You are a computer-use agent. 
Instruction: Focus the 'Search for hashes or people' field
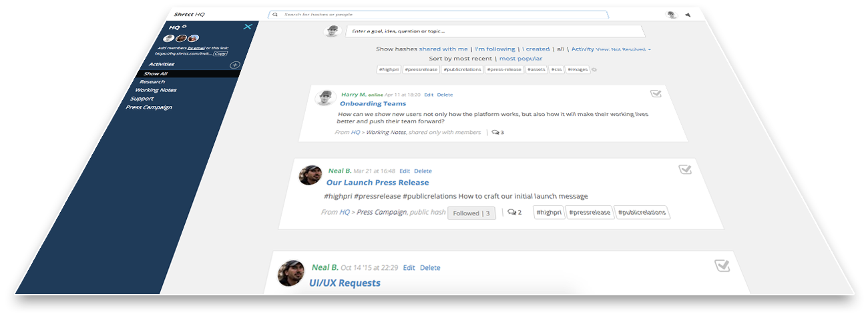coord(438,14)
